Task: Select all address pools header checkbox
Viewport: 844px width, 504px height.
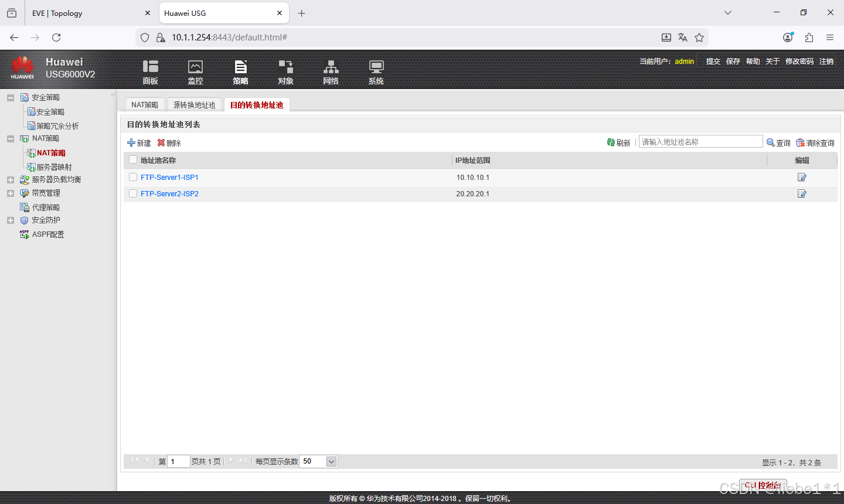Action: [x=133, y=159]
